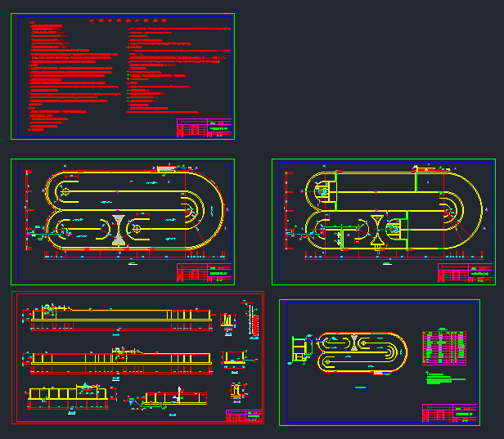Click the red heading row atop the notes sheet
This screenshot has height=439, width=504.
click(128, 20)
